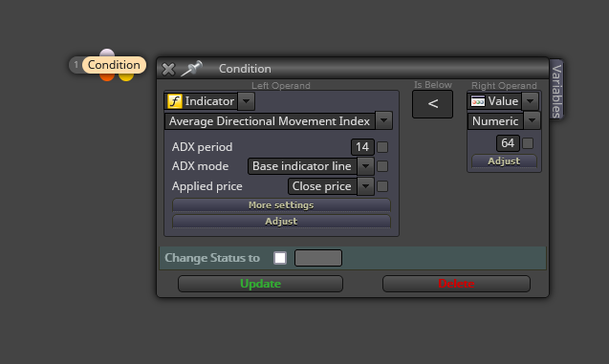Screen dimensions: 609x364
Task: Enable the Change Status to checkbox
Action: click(x=280, y=258)
